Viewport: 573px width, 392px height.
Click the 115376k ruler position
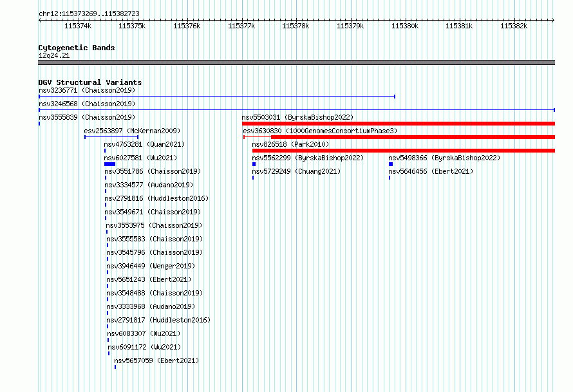(x=187, y=26)
